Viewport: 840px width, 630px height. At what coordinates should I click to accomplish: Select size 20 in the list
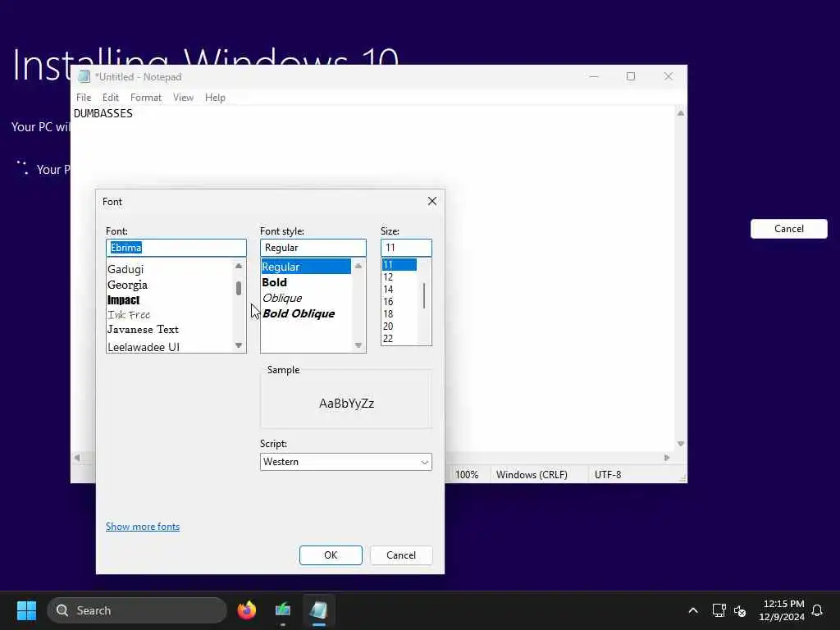pos(388,326)
